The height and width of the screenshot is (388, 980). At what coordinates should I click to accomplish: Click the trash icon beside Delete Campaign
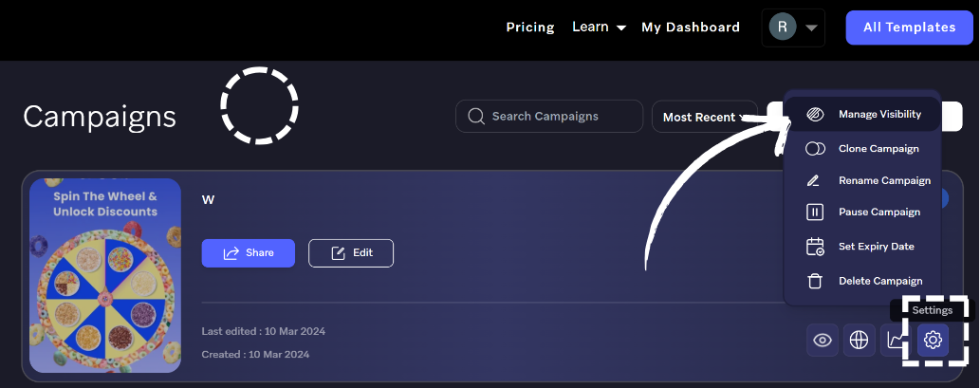[814, 281]
